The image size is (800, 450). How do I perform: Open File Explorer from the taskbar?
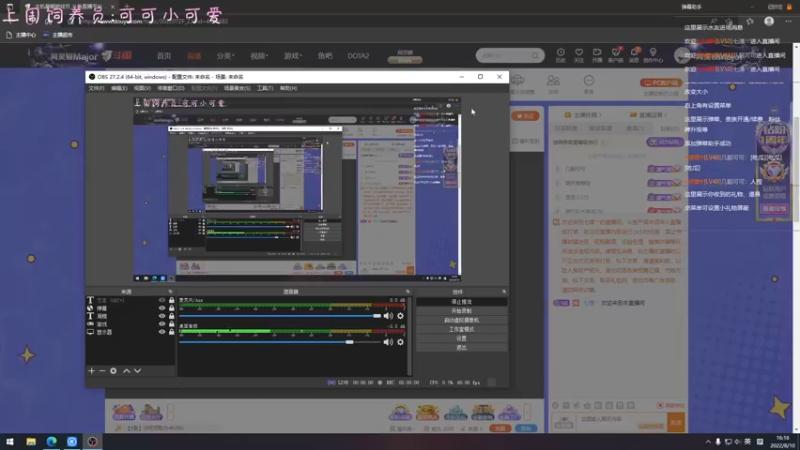pos(31,441)
